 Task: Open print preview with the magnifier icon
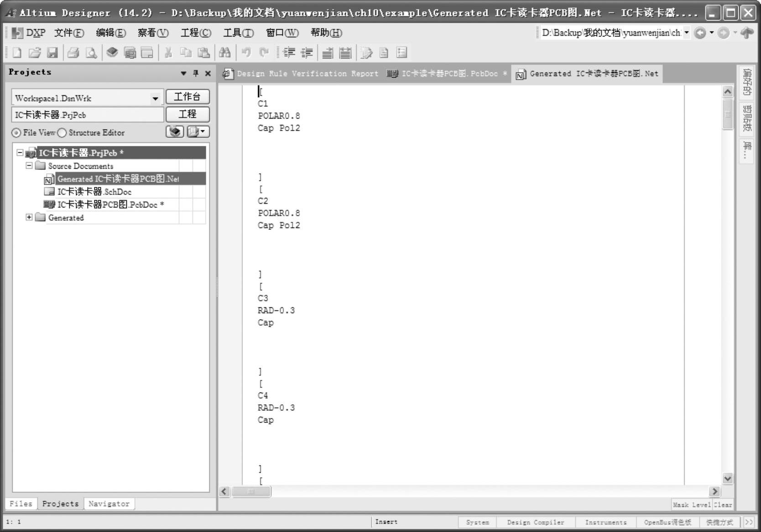(91, 53)
